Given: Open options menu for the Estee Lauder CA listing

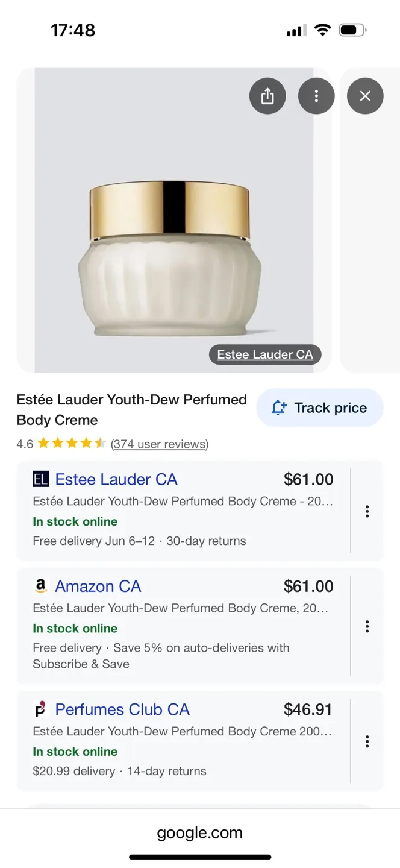Looking at the screenshot, I should tap(367, 511).
